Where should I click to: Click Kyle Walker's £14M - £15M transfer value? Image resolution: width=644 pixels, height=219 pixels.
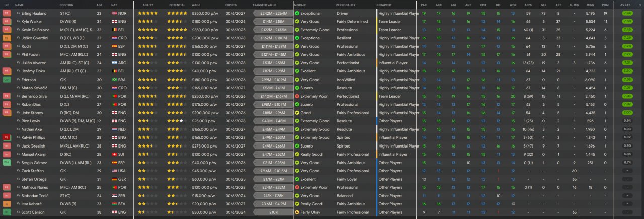pos(274,22)
